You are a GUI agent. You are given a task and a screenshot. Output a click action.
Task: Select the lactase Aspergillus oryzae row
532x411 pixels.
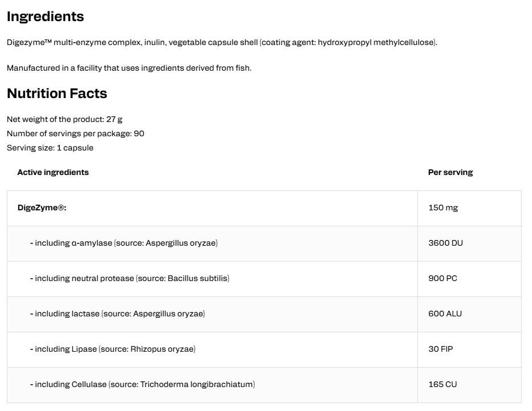coord(264,314)
